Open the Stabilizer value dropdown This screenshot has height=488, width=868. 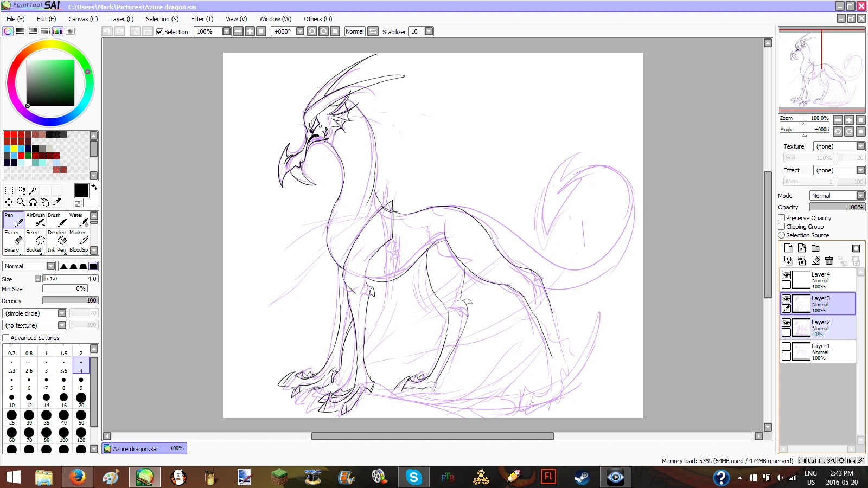pyautogui.click(x=429, y=31)
